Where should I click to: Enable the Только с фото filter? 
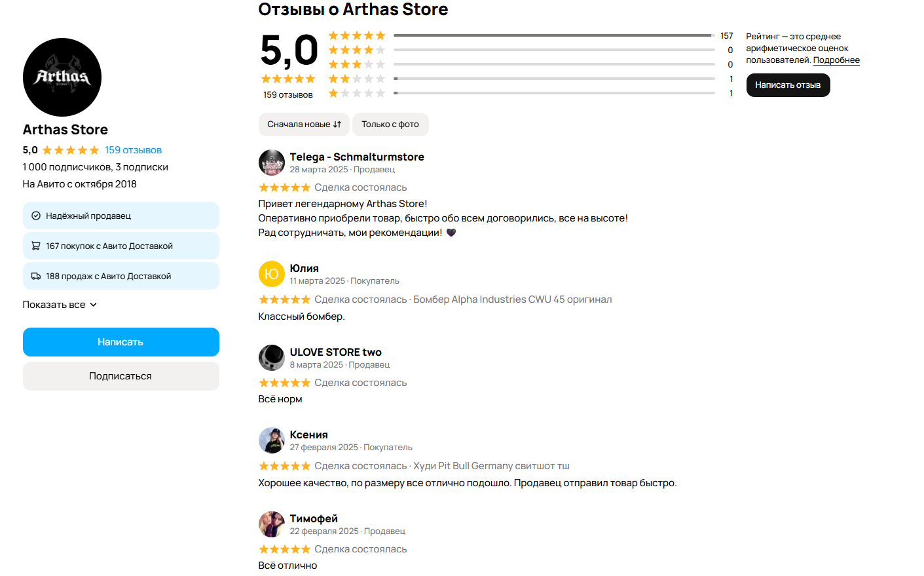coord(390,124)
